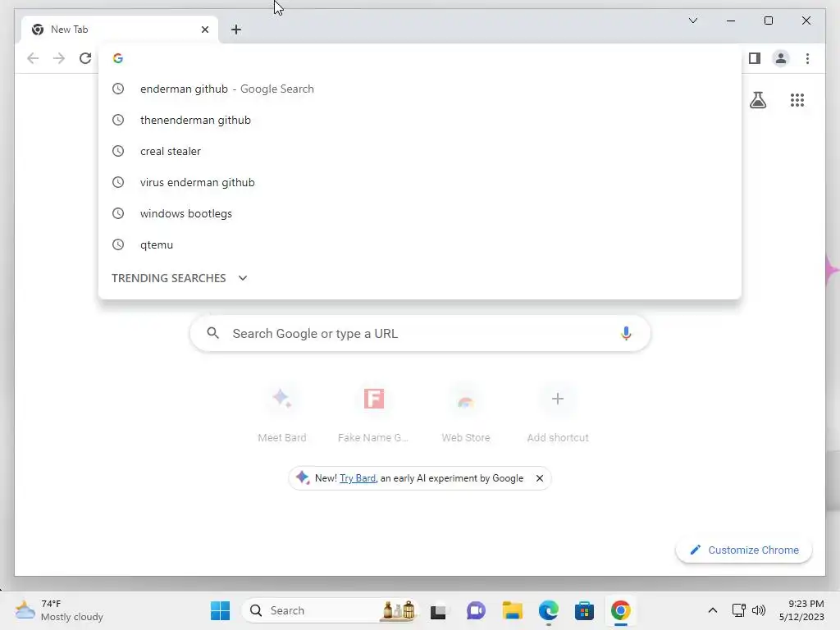Choose the 'enderman github' suggestion
840x630 pixels.
[x=420, y=89]
